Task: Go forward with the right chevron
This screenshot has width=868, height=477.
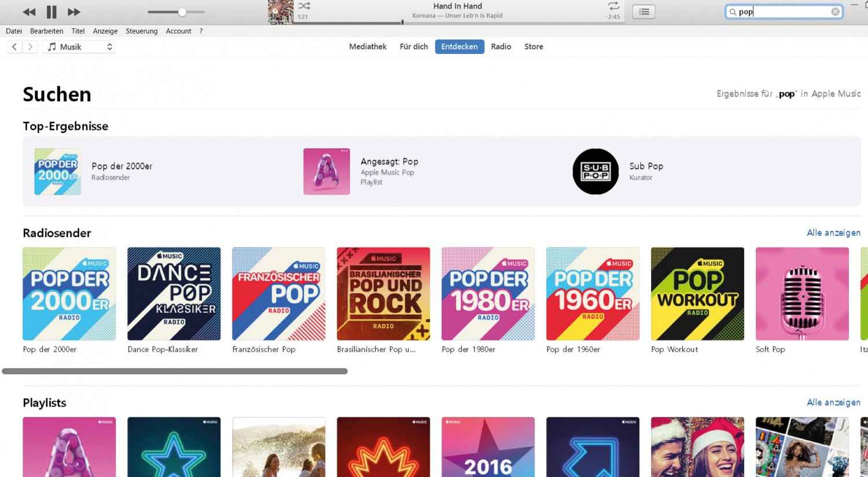Action: click(30, 47)
